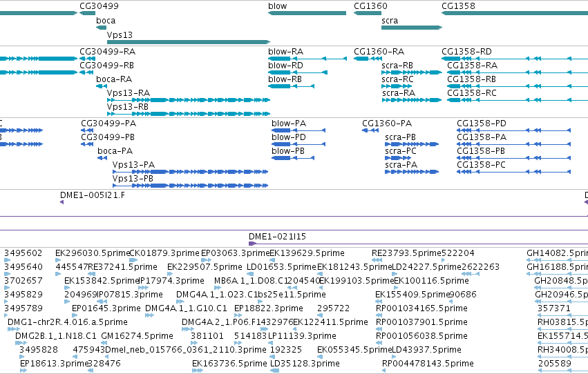Click the RE23793.5prime EST label

point(406,253)
